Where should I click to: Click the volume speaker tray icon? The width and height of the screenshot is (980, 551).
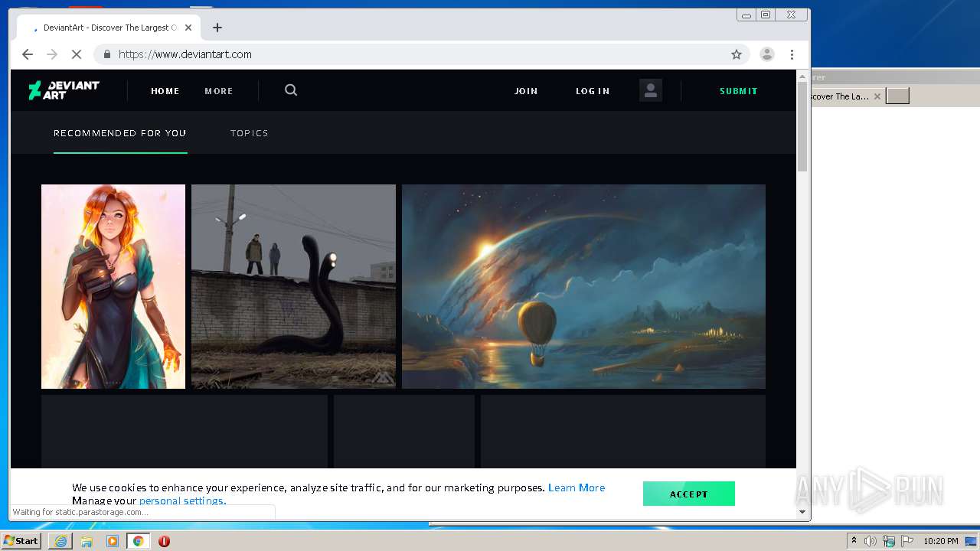(x=871, y=541)
